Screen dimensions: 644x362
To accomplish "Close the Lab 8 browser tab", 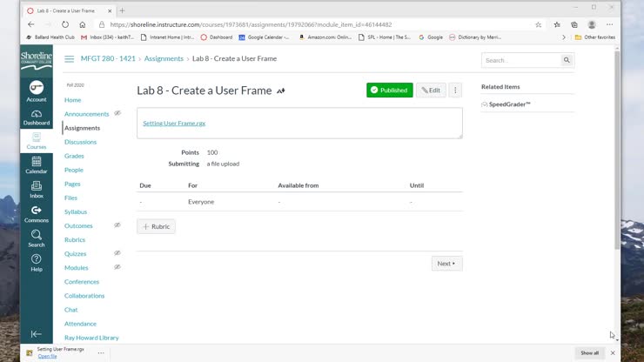I will coord(110,11).
